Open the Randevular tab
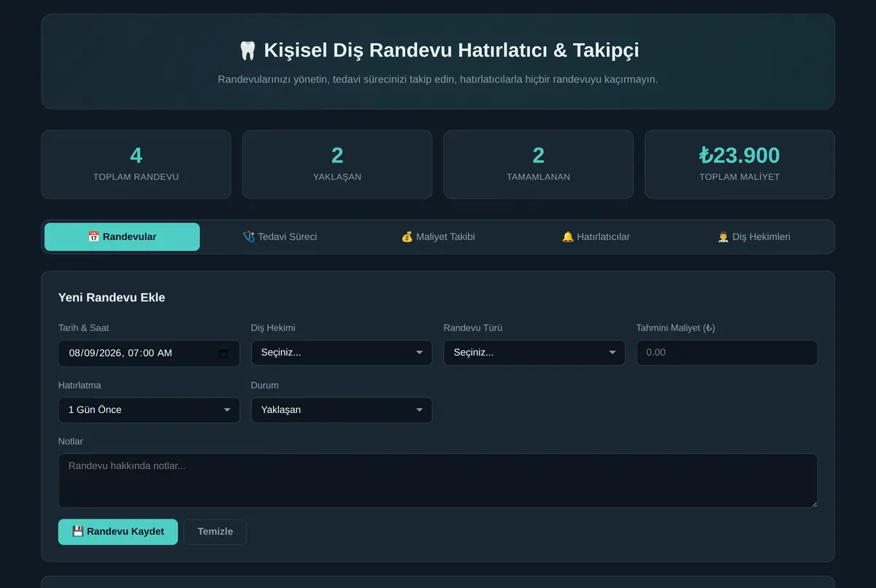Image resolution: width=876 pixels, height=588 pixels. [x=122, y=237]
